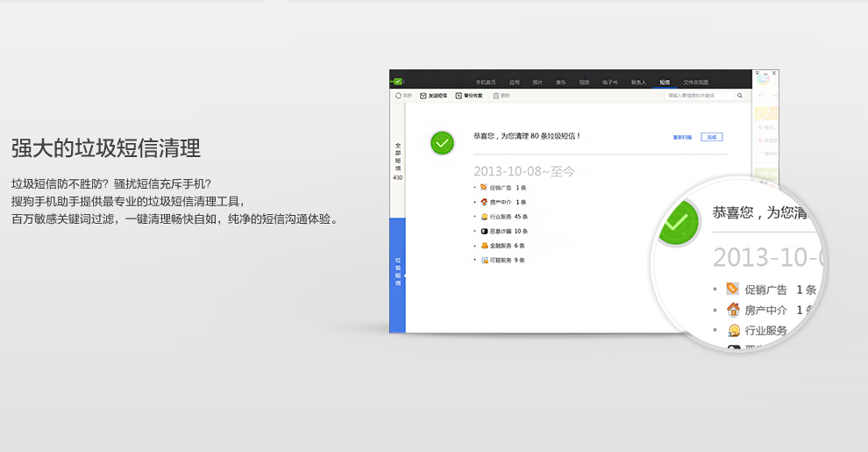This screenshot has height=452, width=868.
Task: Select the 文件夹视图 tab
Action: click(x=696, y=82)
